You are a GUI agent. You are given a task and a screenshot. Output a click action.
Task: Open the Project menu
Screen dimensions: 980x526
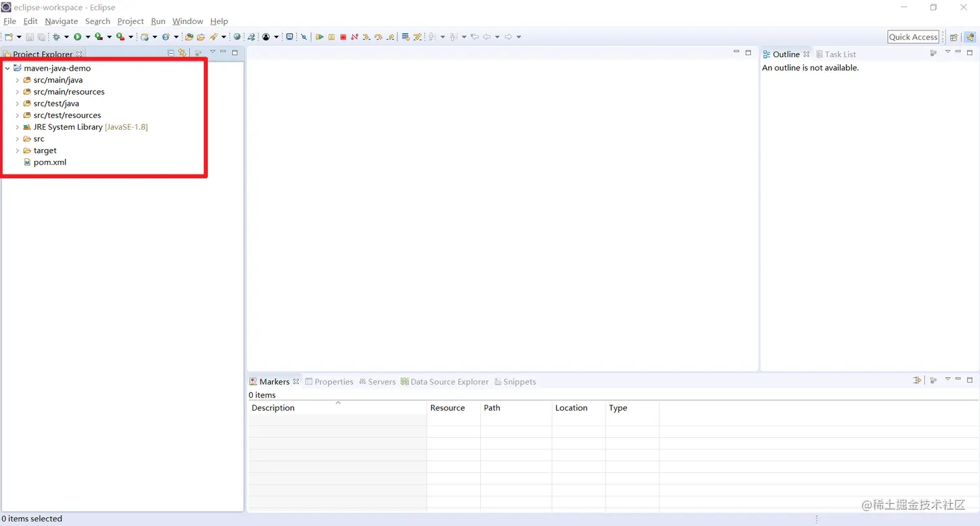130,21
